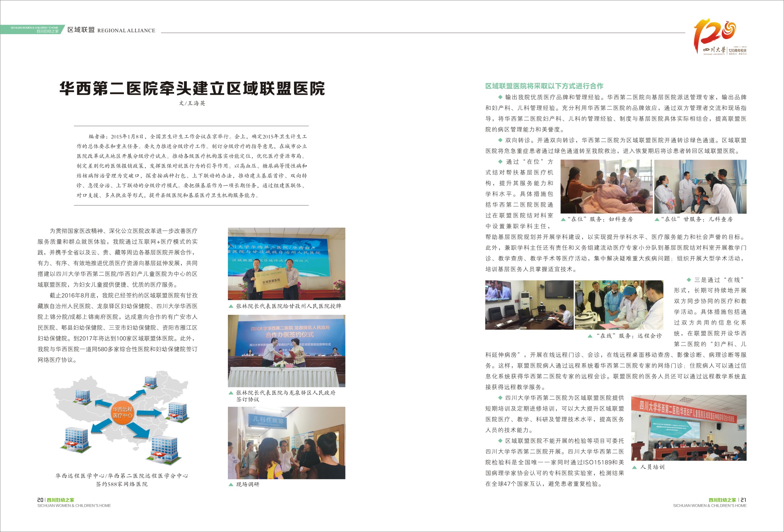The height and width of the screenshot is (532, 784).
Task: Click the caption "在线"服务：远程会诊
Action: 629,336
